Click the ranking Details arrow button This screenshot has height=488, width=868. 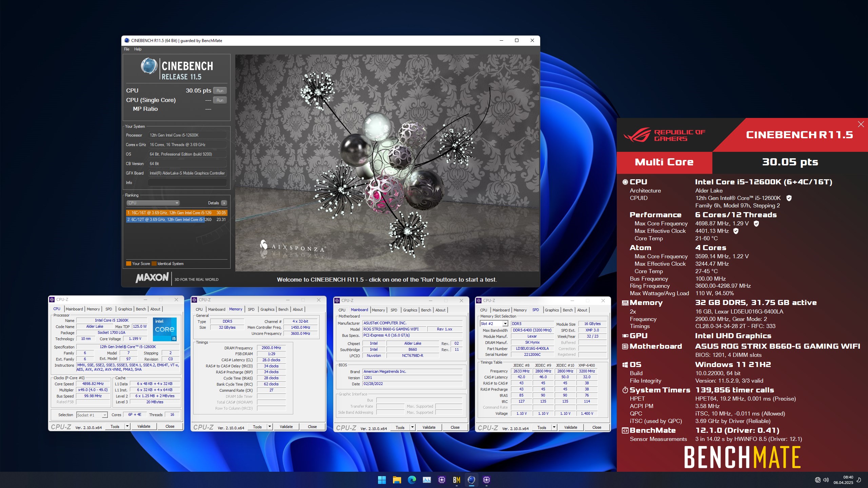pos(224,203)
